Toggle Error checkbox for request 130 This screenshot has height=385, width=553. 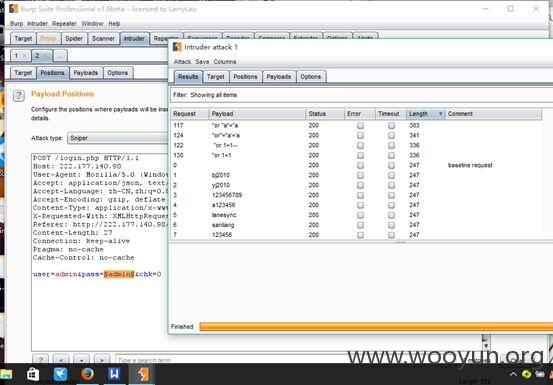360,155
